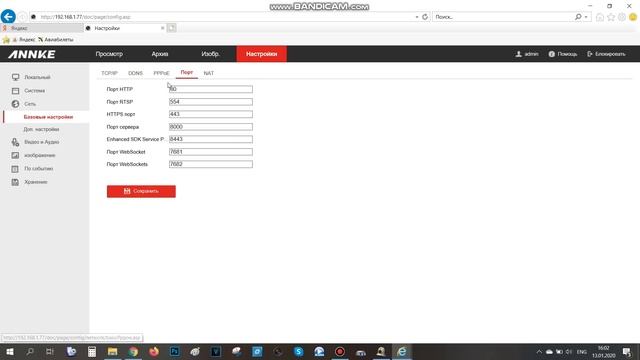The height and width of the screenshot is (360, 640).
Task: Refresh the page using the reload icon
Action: [425, 17]
